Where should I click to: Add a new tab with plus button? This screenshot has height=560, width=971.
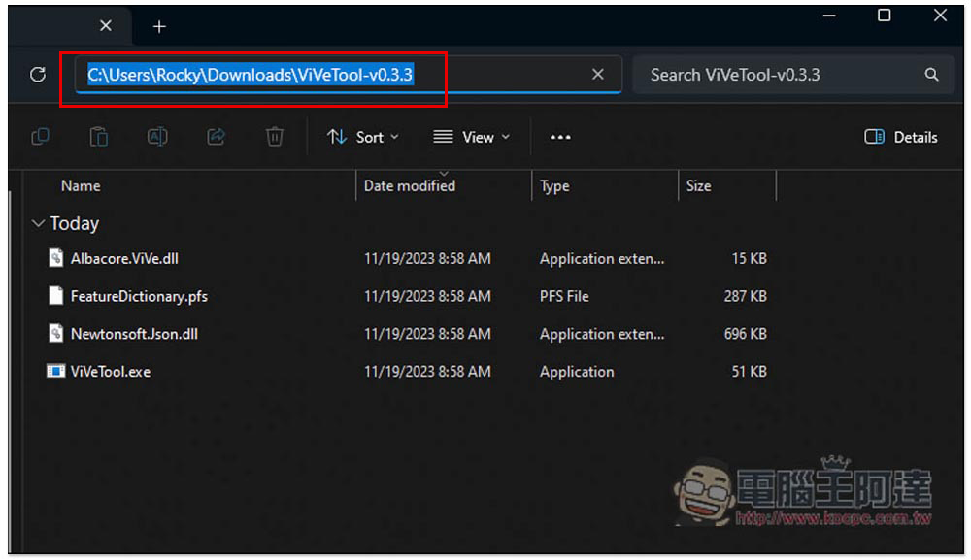point(159,26)
